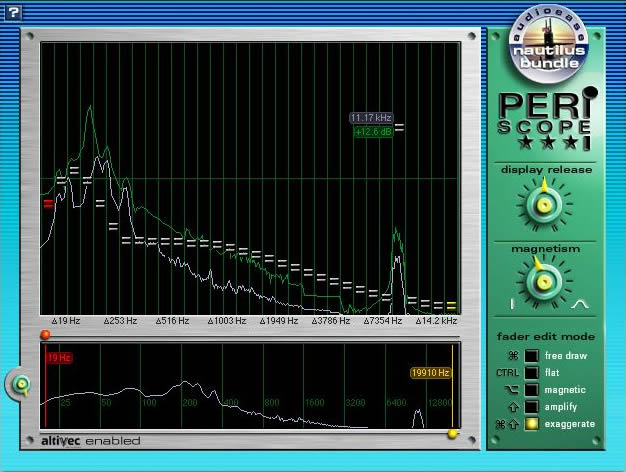
Task: Click the red fader at far left
Action: pos(47,204)
